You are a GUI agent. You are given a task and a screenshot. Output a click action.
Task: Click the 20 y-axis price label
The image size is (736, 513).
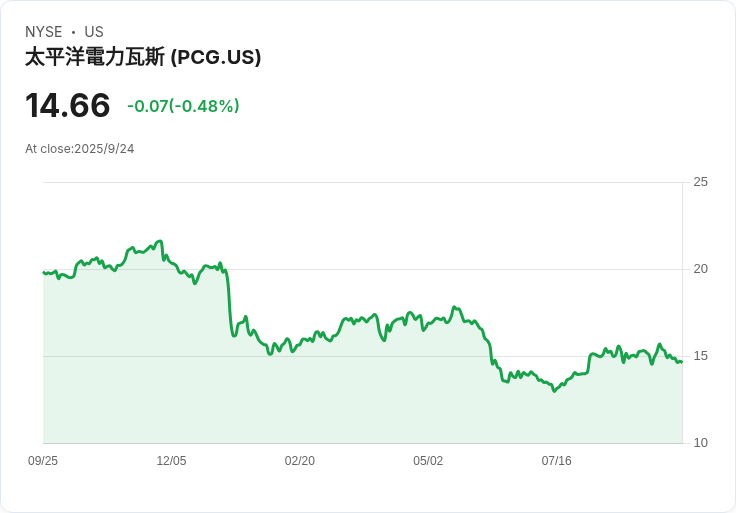coord(700,269)
